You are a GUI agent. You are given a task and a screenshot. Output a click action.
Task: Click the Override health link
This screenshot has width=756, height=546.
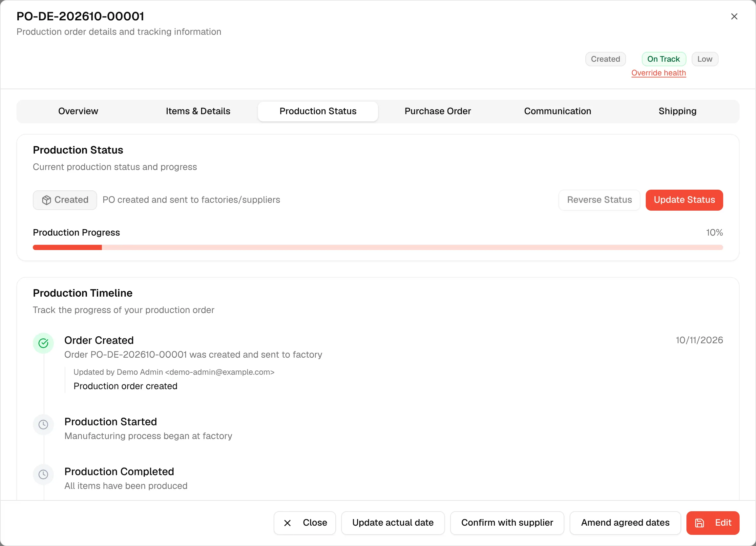point(658,73)
